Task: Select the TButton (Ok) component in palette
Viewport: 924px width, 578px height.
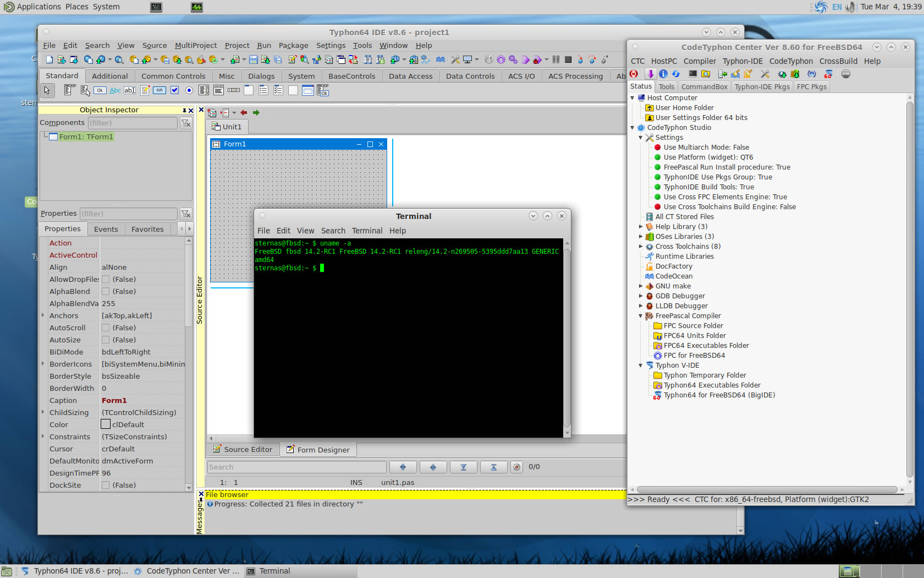Action: pyautogui.click(x=100, y=90)
